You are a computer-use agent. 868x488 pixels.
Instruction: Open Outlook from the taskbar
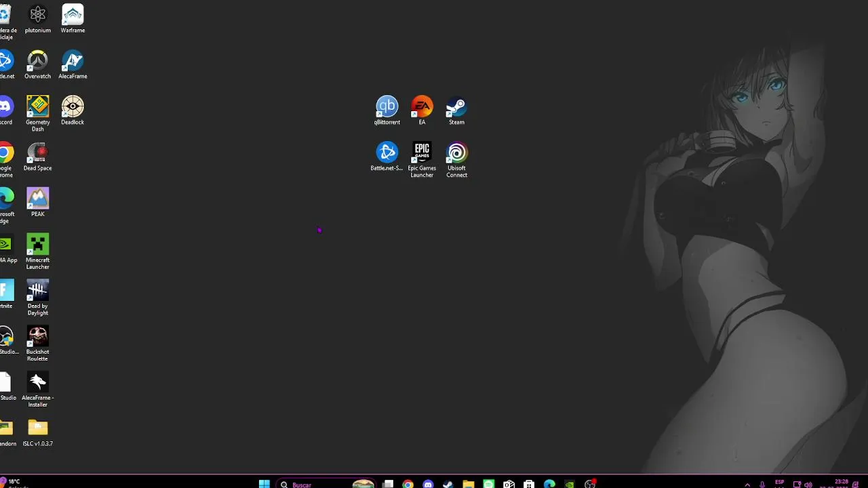coord(509,484)
